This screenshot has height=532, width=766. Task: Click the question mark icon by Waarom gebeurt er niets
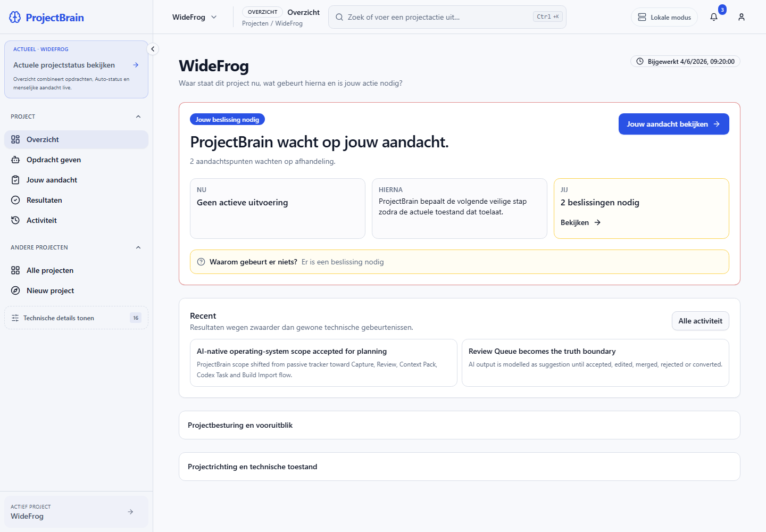201,262
